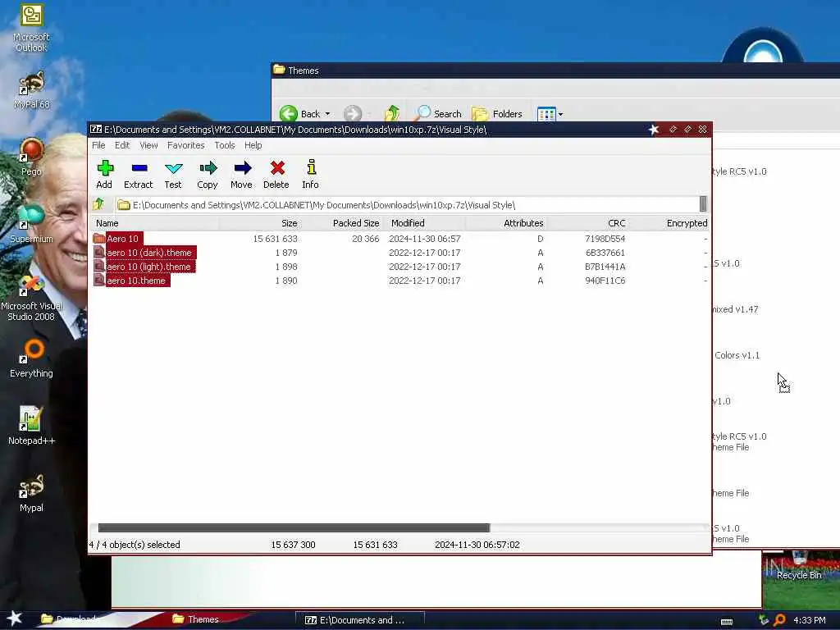Sort by the Size column header

260,223
